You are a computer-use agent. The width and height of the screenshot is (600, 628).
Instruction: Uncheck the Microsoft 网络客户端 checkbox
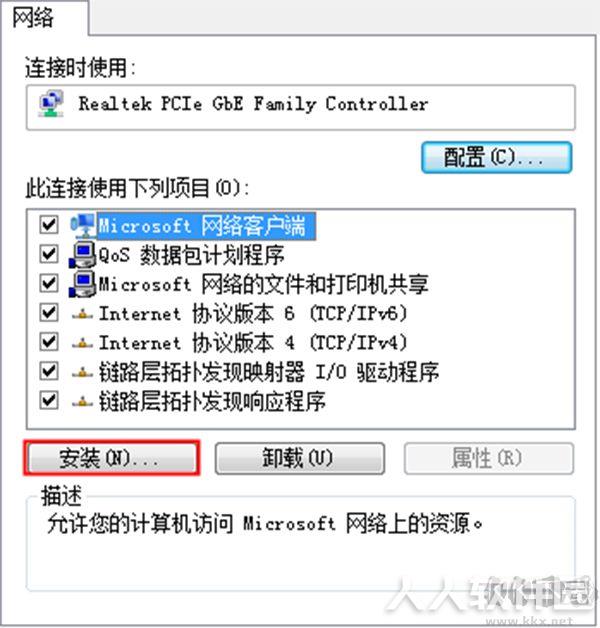tap(49, 225)
